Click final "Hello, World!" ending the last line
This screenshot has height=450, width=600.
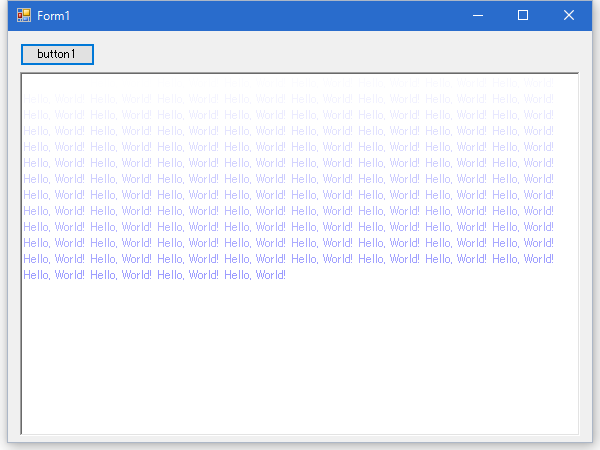(255, 275)
